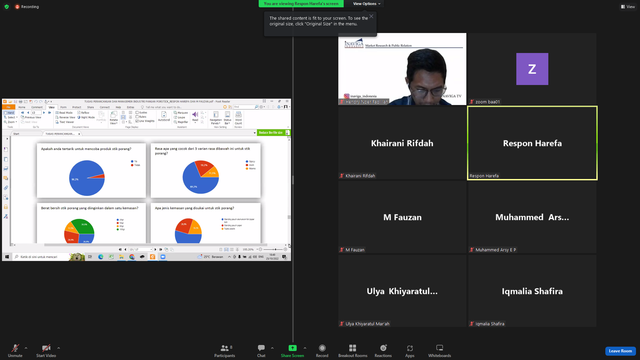
Task: Open the Home ribbon tab in Foxit
Action: pos(22,107)
